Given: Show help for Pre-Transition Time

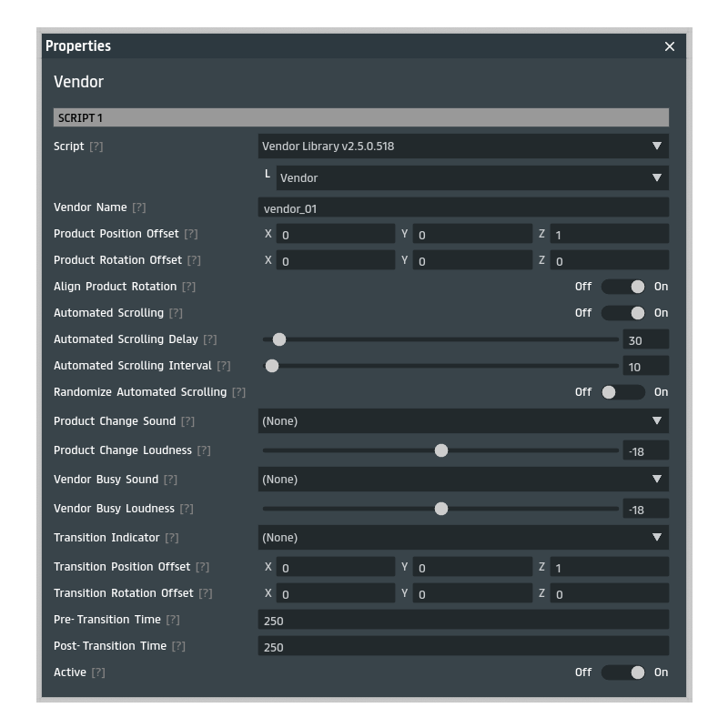Looking at the screenshot, I should [172, 620].
